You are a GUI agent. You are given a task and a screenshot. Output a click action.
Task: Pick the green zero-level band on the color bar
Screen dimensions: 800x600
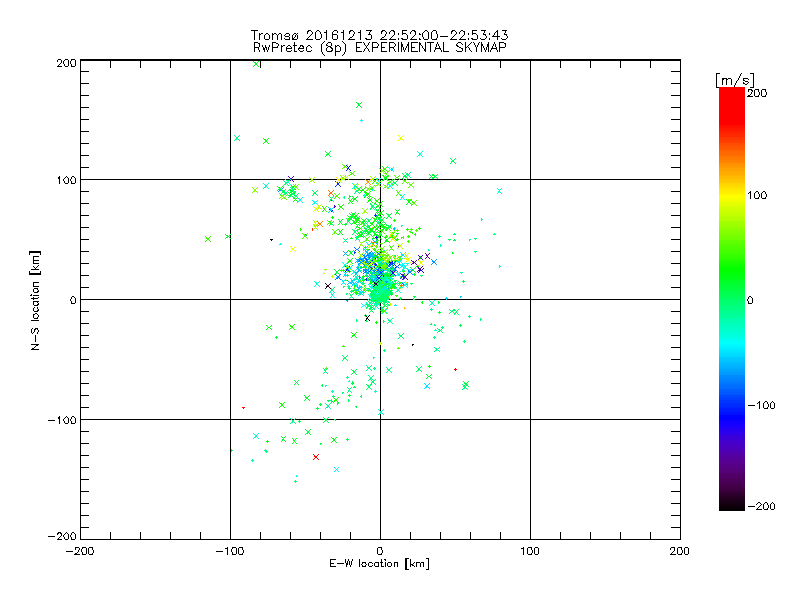tap(731, 299)
